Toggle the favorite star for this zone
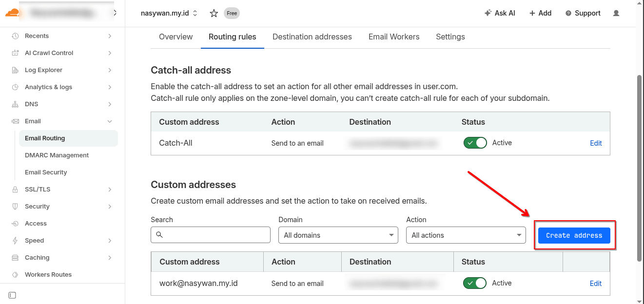The width and height of the screenshot is (644, 304). (x=214, y=13)
